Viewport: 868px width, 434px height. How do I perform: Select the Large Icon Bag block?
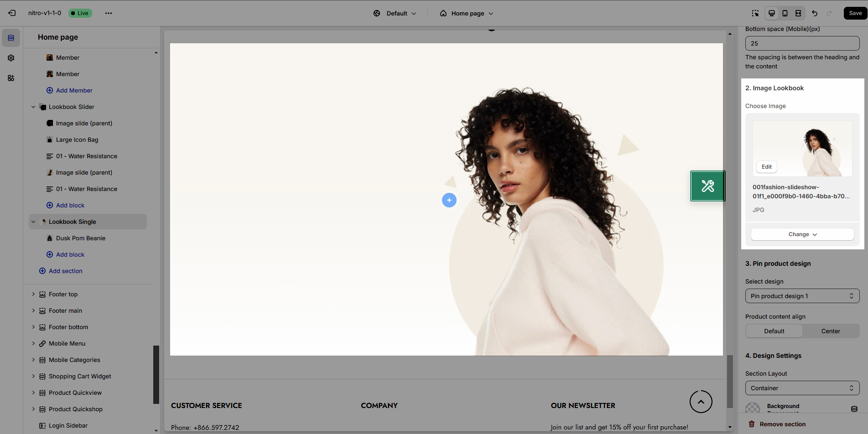click(77, 140)
